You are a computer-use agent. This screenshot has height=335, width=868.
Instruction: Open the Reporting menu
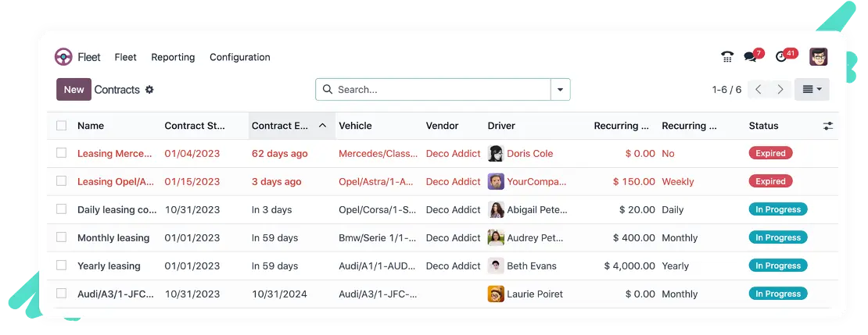click(x=173, y=57)
